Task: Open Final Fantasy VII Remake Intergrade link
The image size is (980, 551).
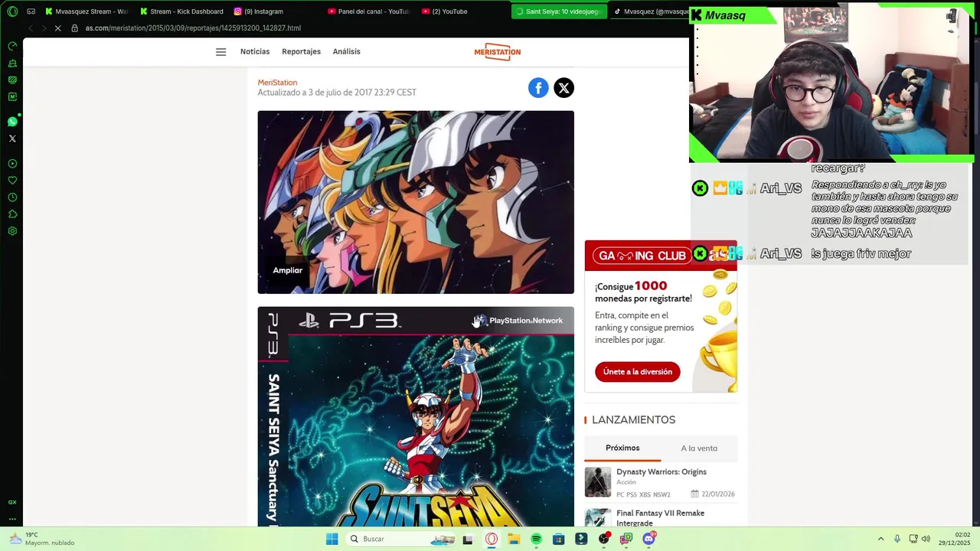Action: pyautogui.click(x=660, y=518)
